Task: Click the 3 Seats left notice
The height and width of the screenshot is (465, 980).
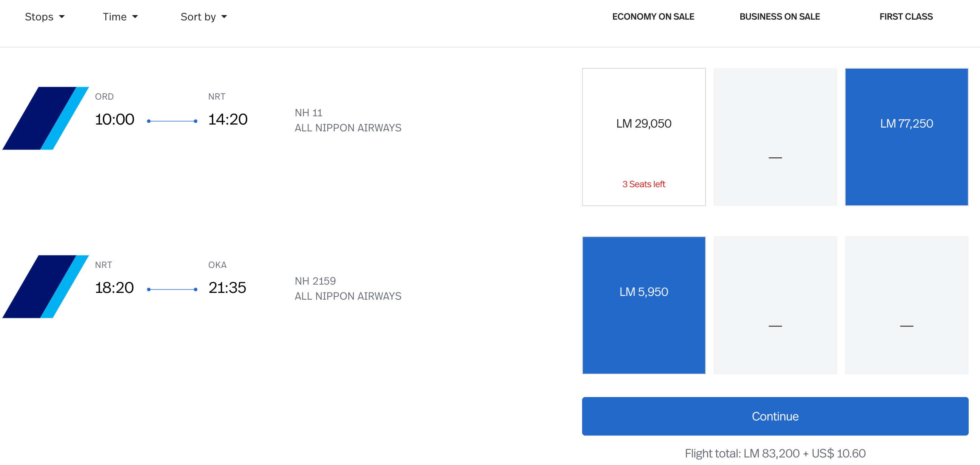Action: (x=644, y=185)
